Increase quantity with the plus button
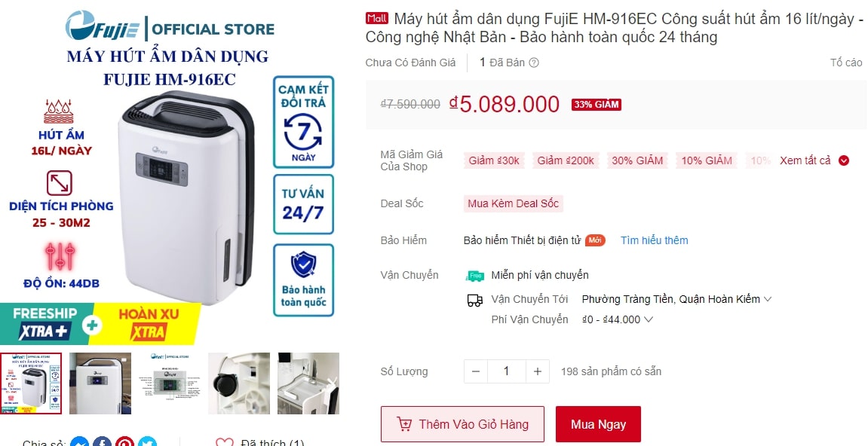 tap(538, 371)
